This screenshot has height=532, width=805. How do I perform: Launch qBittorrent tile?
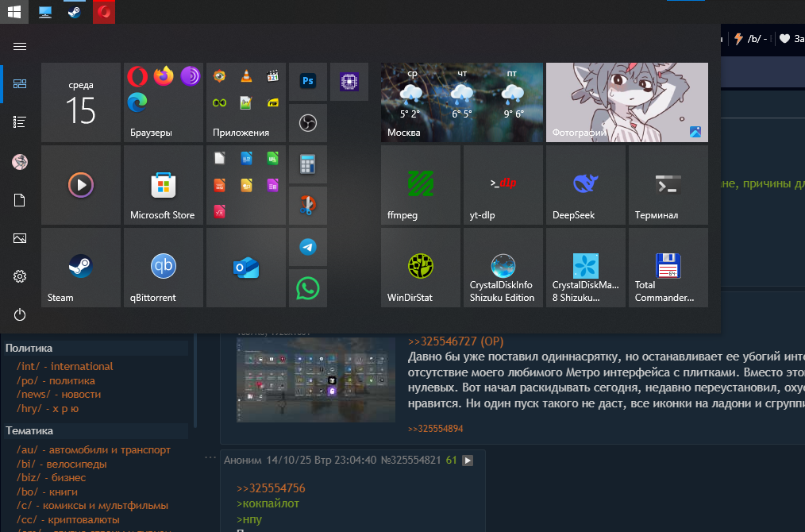(164, 268)
